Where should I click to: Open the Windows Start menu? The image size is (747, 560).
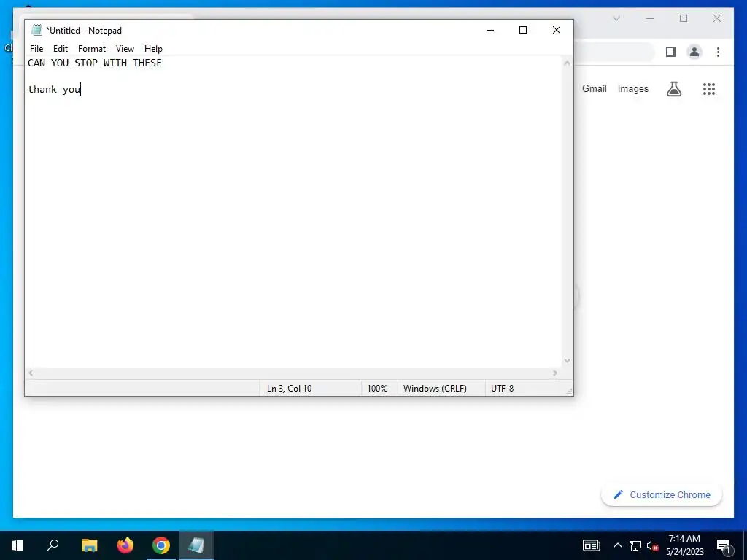18,545
